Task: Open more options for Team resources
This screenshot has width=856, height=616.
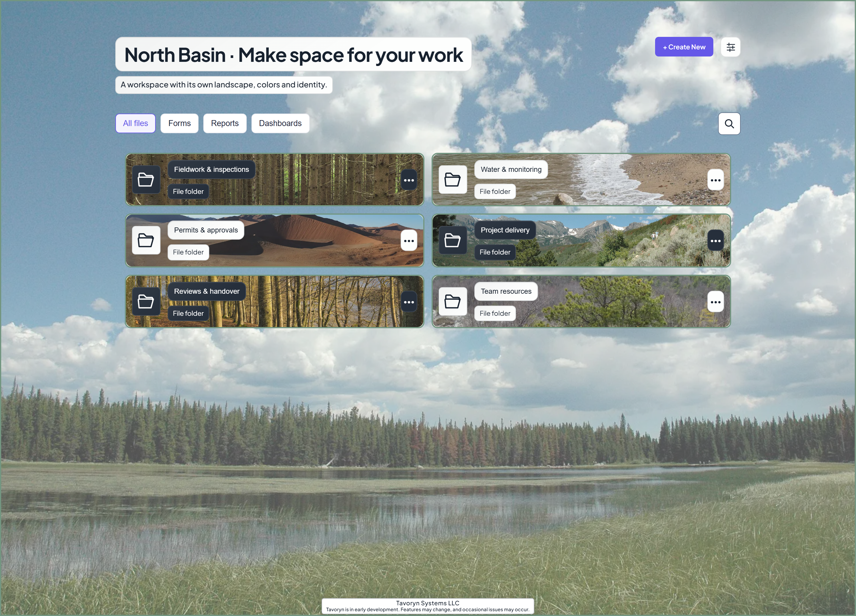Action: click(715, 302)
